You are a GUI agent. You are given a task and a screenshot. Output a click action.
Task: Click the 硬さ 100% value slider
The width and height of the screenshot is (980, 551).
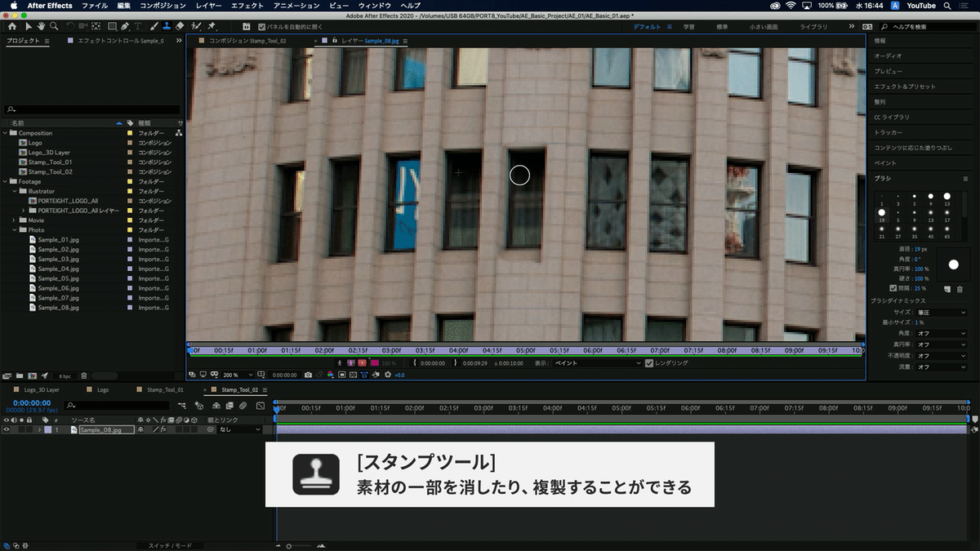920,278
